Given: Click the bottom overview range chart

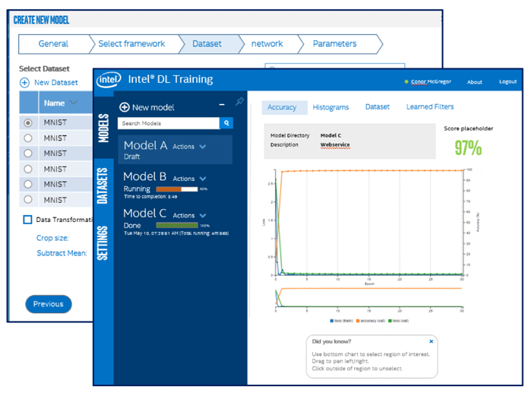Looking at the screenshot, I should click(x=369, y=298).
